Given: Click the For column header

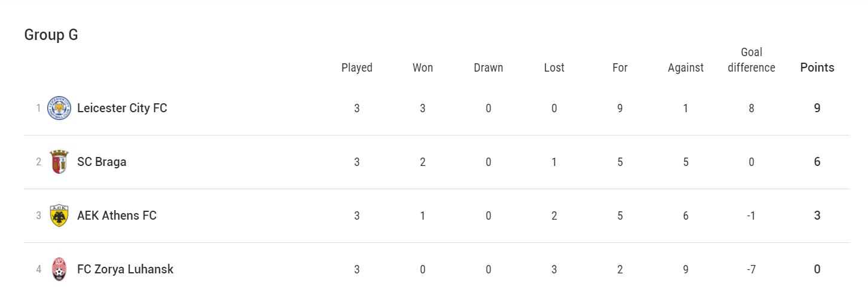Looking at the screenshot, I should click(620, 67).
